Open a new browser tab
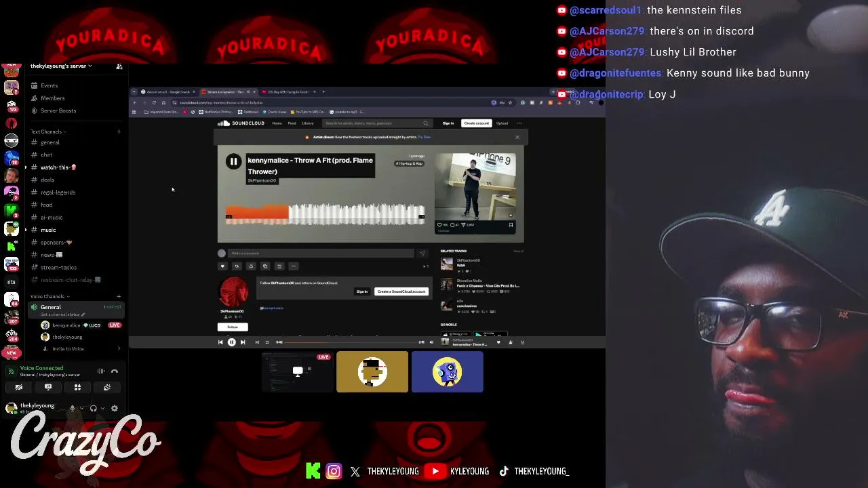This screenshot has width=868, height=488. tap(324, 91)
